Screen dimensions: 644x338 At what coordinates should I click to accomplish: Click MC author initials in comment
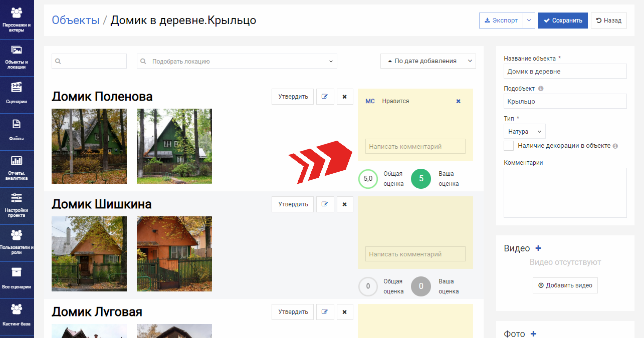point(370,101)
